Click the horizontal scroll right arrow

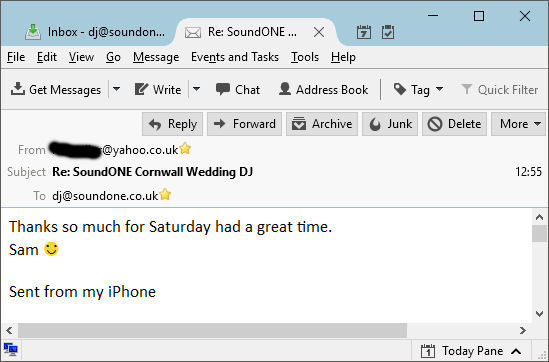point(523,330)
